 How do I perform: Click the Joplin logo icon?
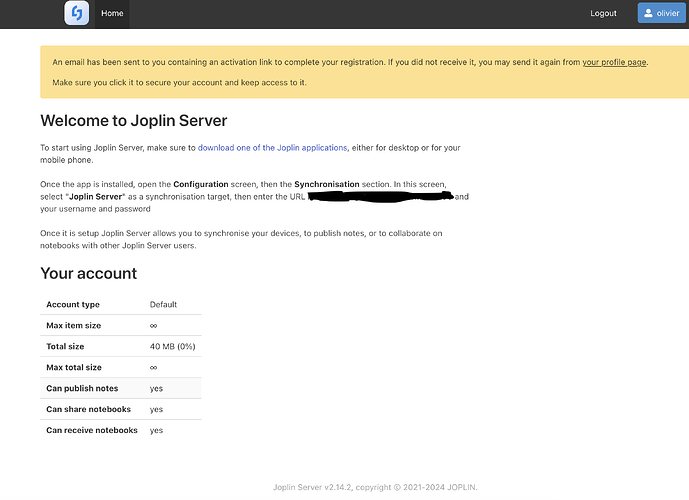(x=76, y=13)
